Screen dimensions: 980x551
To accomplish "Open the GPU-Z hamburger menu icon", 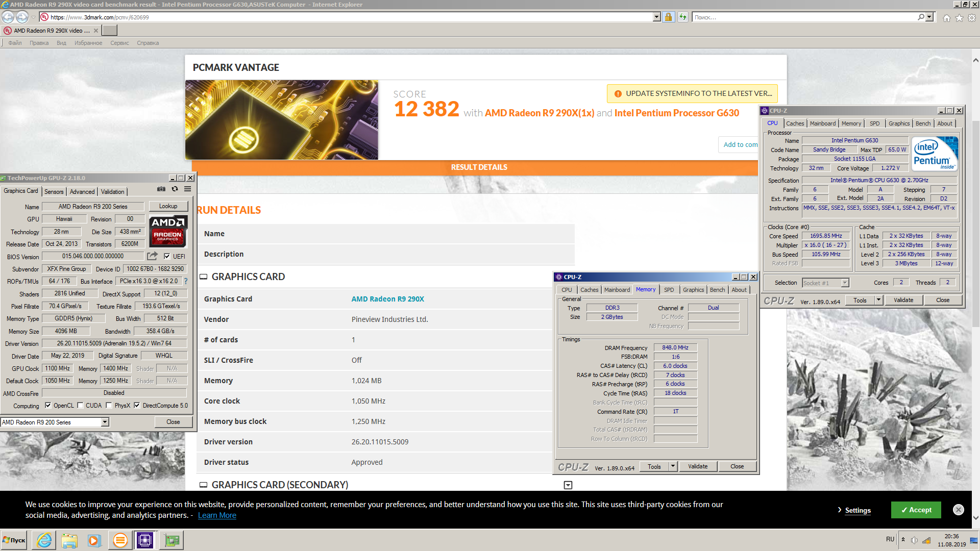I will click(x=188, y=189).
